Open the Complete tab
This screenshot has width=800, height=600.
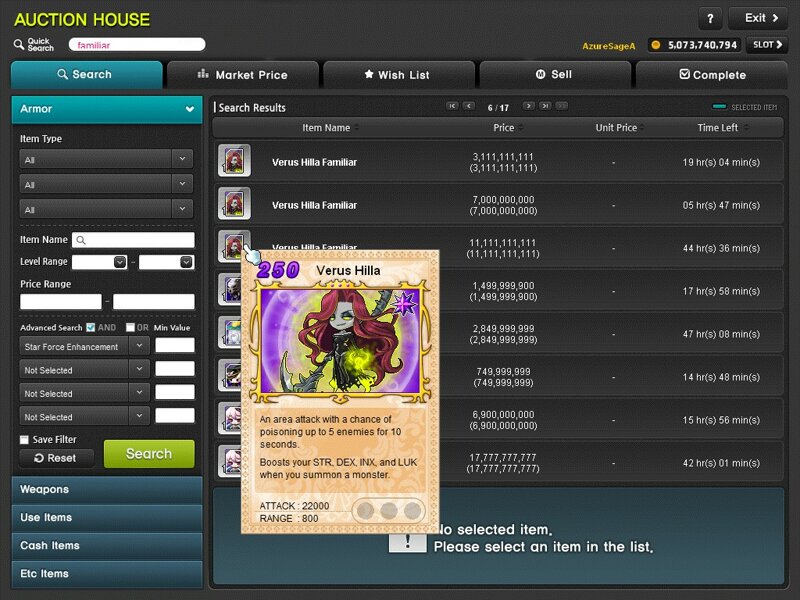(x=712, y=74)
